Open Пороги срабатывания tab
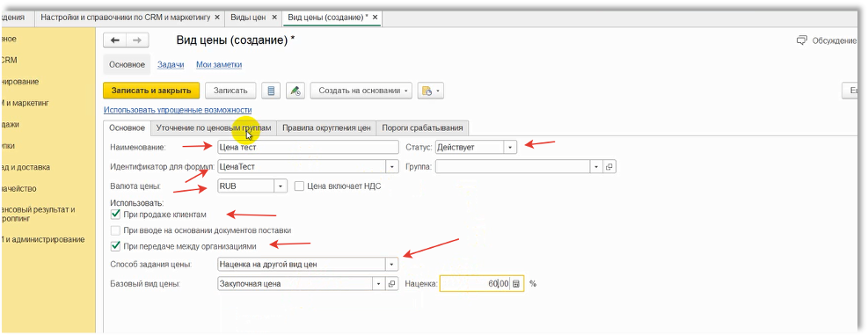Image resolution: width=868 pixels, height=335 pixels. (422, 127)
